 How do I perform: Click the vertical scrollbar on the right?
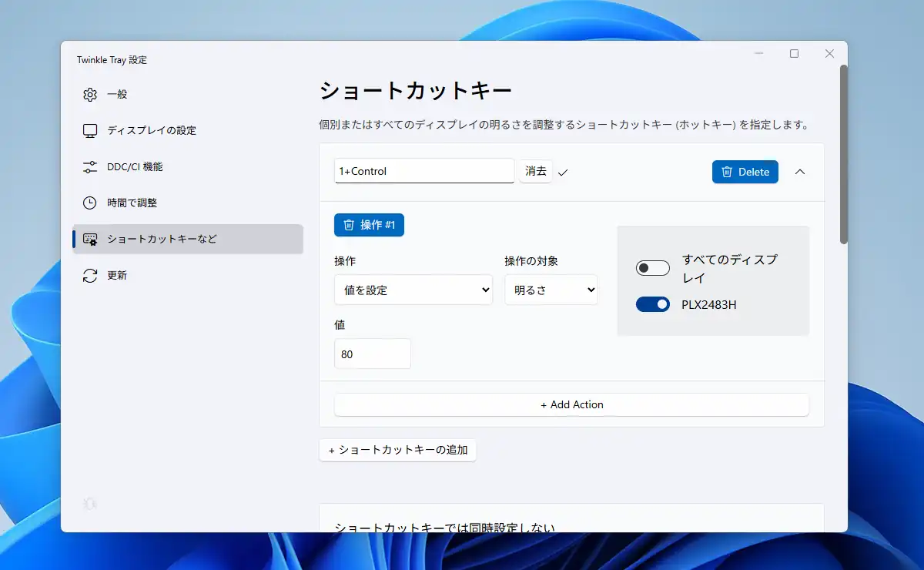843,154
